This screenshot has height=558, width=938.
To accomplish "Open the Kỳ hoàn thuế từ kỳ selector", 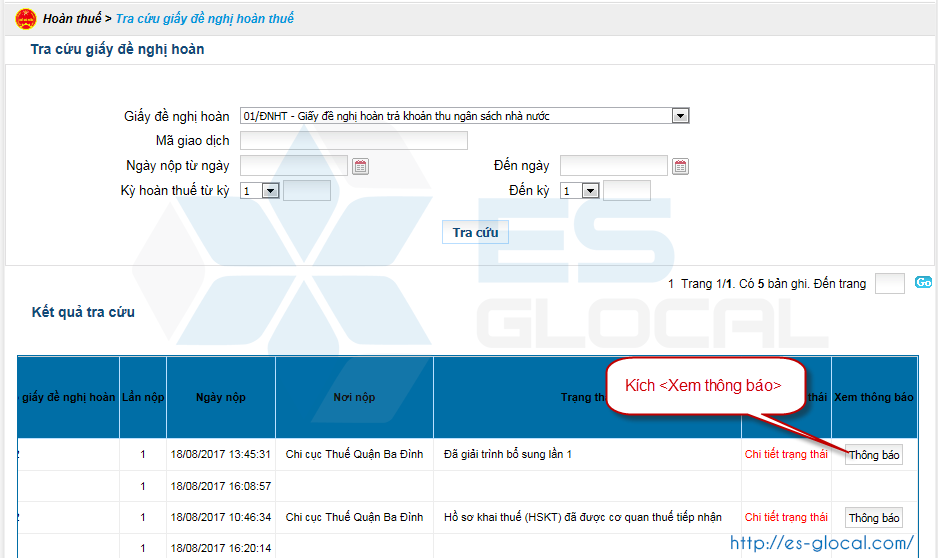I will point(260,191).
